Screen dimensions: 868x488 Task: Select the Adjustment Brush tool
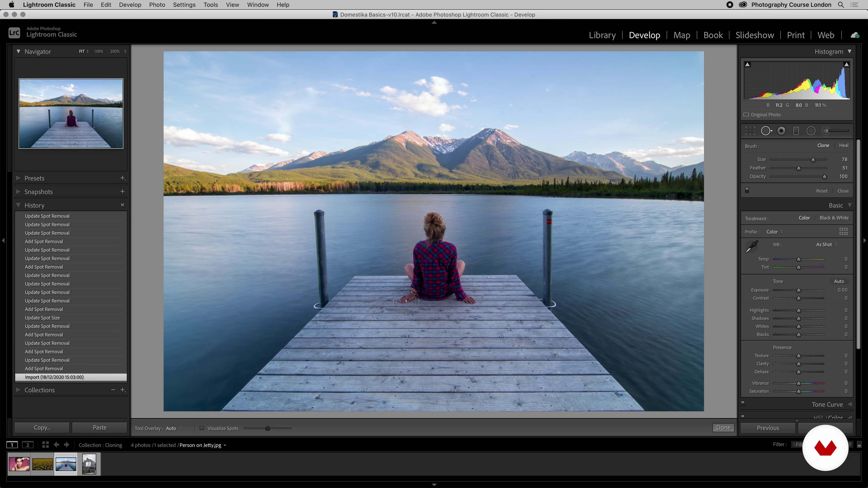(836, 131)
